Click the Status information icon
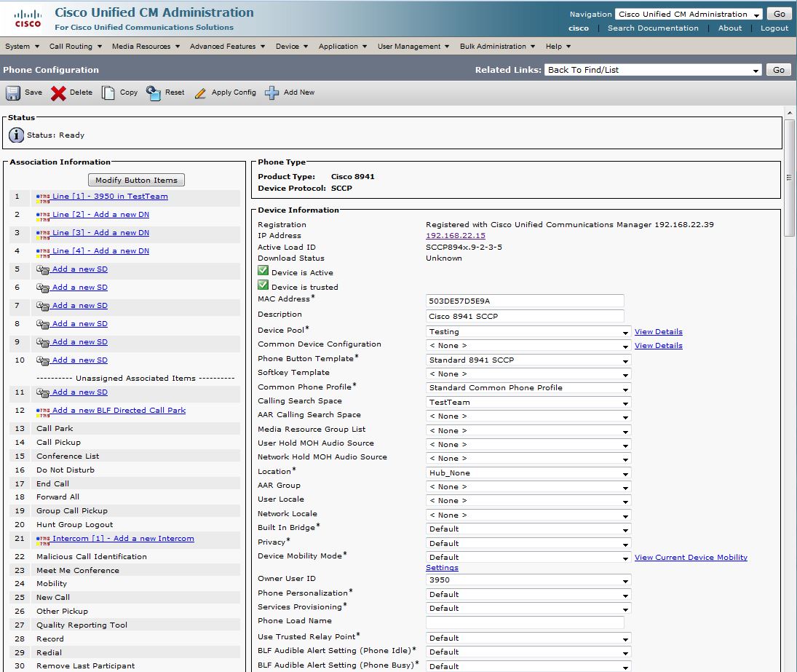The height and width of the screenshot is (672, 797). (x=16, y=135)
